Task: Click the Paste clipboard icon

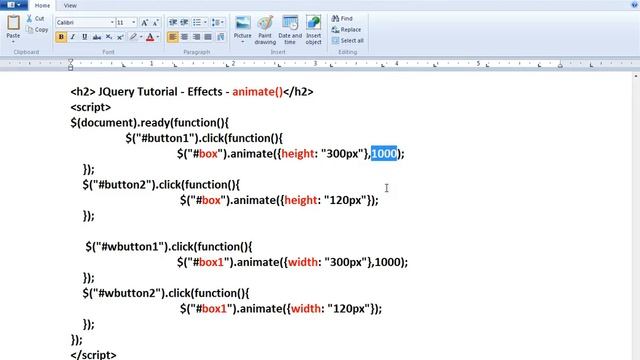Action: tap(13, 23)
